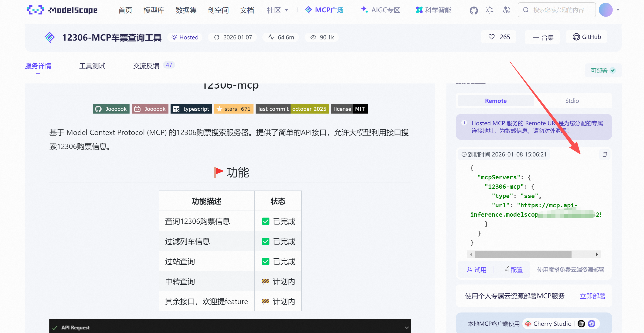Viewport: 644px width, 333px height.
Task: Click the language translation icon in header
Action: click(507, 10)
